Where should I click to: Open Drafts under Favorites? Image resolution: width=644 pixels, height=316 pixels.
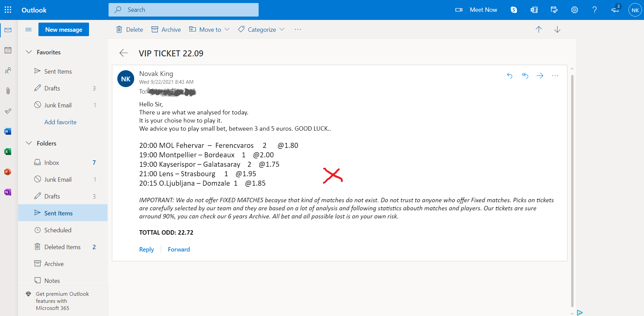click(x=63, y=88)
